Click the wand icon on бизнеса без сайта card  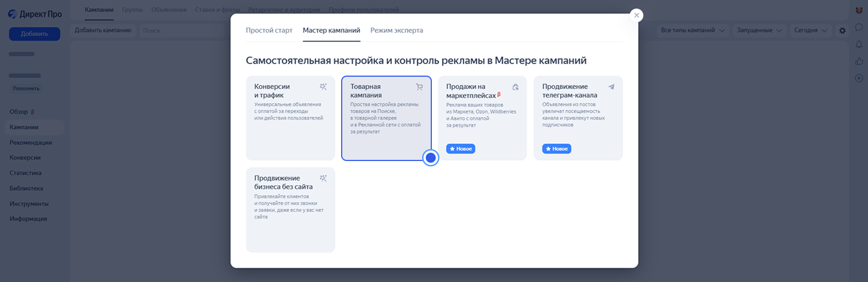(323, 178)
